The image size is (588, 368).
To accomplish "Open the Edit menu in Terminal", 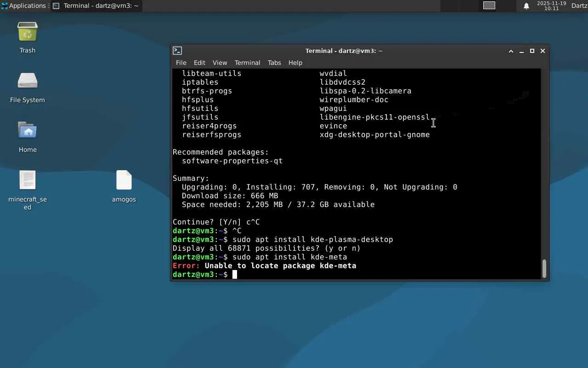I will [199, 63].
